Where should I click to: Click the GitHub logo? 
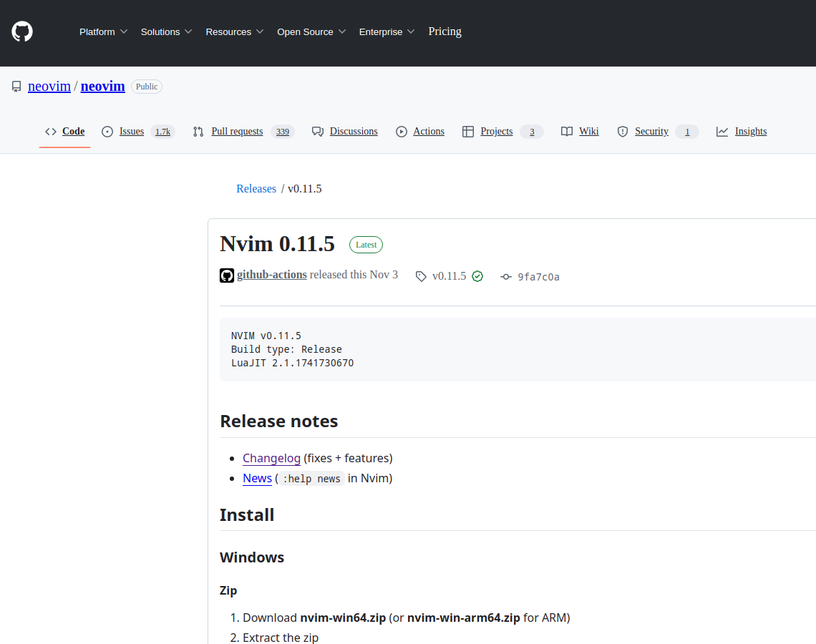[21, 31]
